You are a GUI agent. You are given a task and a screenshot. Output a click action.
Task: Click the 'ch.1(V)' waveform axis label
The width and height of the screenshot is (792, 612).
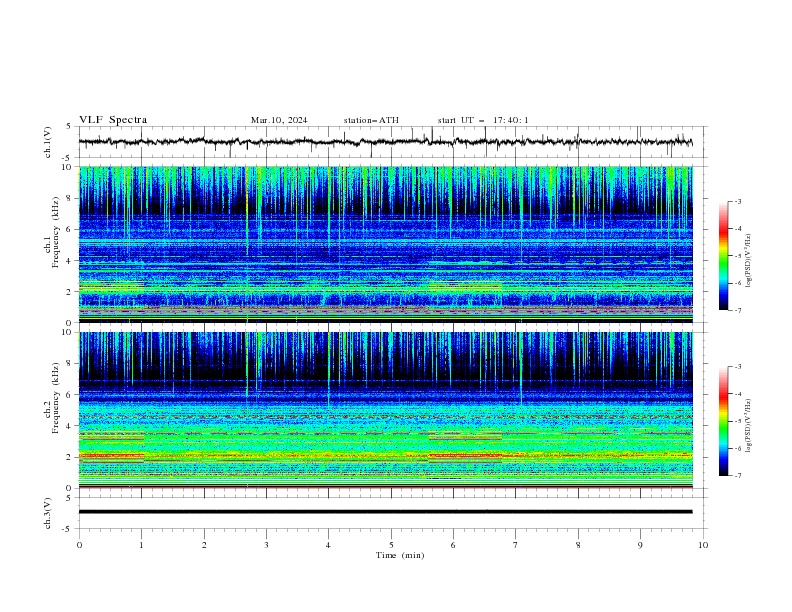coord(48,142)
